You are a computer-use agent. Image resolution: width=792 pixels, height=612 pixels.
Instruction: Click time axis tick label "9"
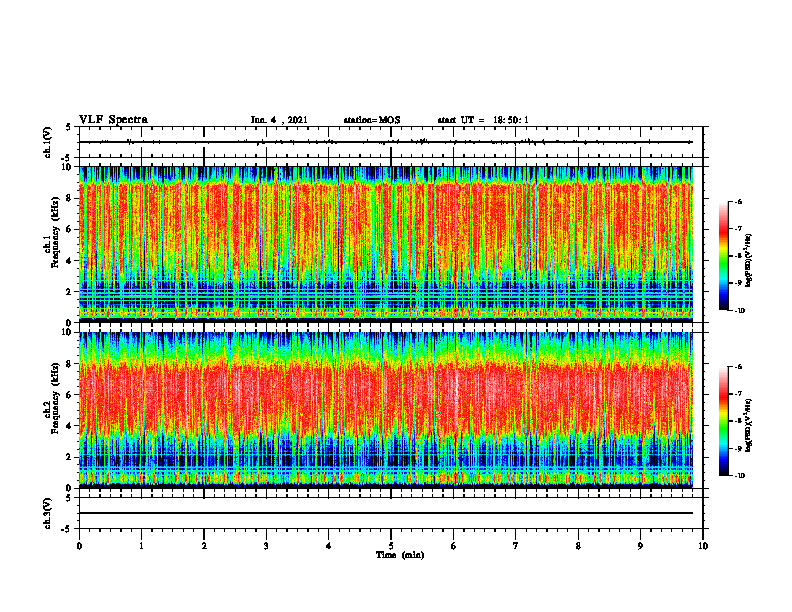[x=640, y=546]
